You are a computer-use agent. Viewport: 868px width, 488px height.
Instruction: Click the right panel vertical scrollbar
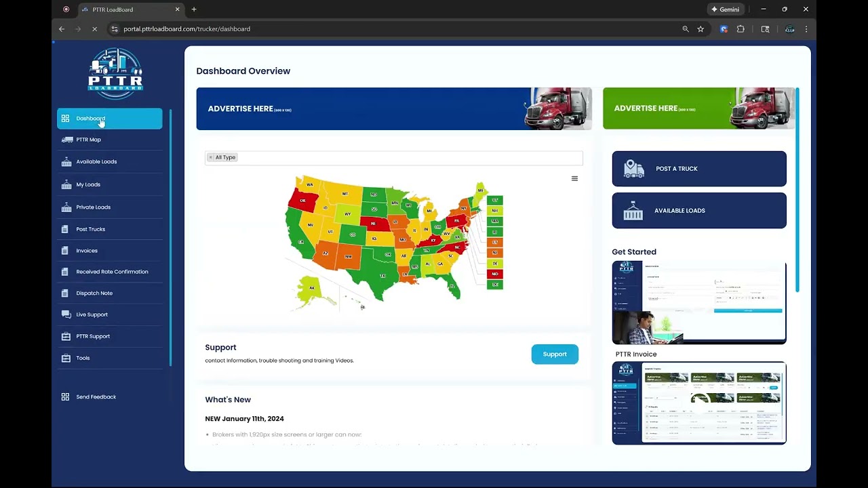797,190
